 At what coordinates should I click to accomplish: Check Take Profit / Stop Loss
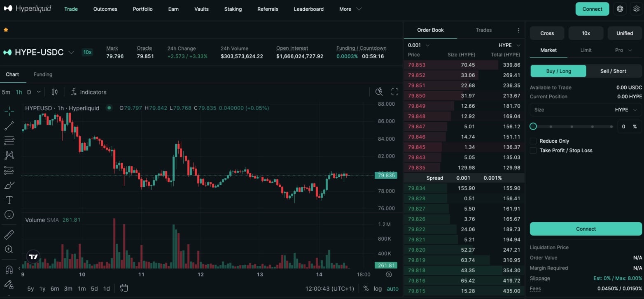tap(533, 150)
